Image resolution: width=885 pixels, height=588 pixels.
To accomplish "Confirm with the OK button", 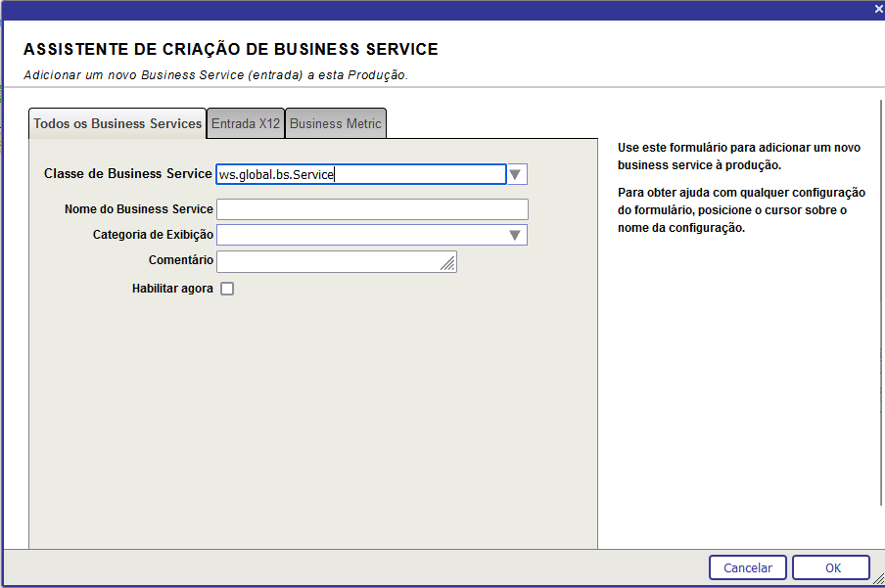I will pos(831,567).
